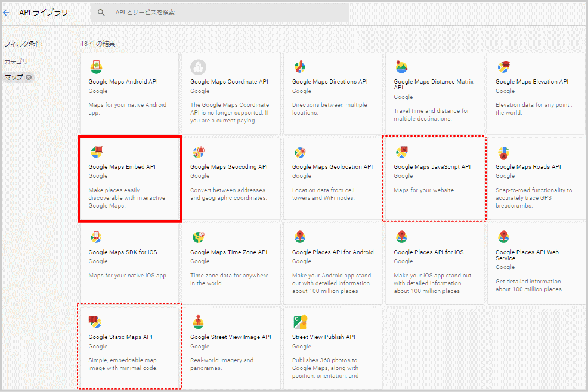
Task: Click the Google Maps Directions API icon
Action: [299, 67]
